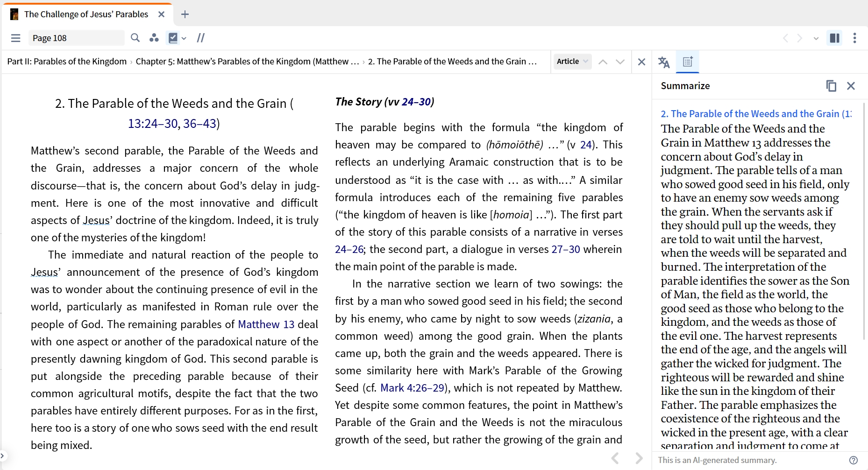Open the 36–43 heading reference
The width and height of the screenshot is (868, 470).
coord(199,123)
